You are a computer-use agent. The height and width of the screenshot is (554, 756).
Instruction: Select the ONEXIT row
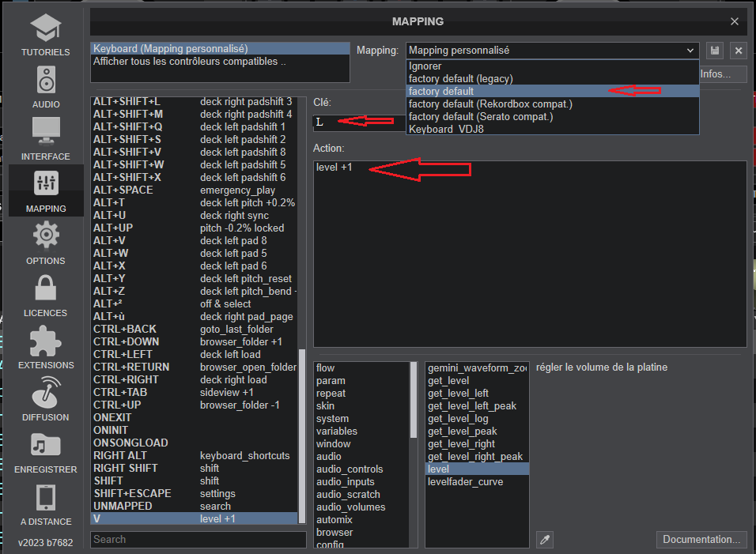tap(195, 417)
